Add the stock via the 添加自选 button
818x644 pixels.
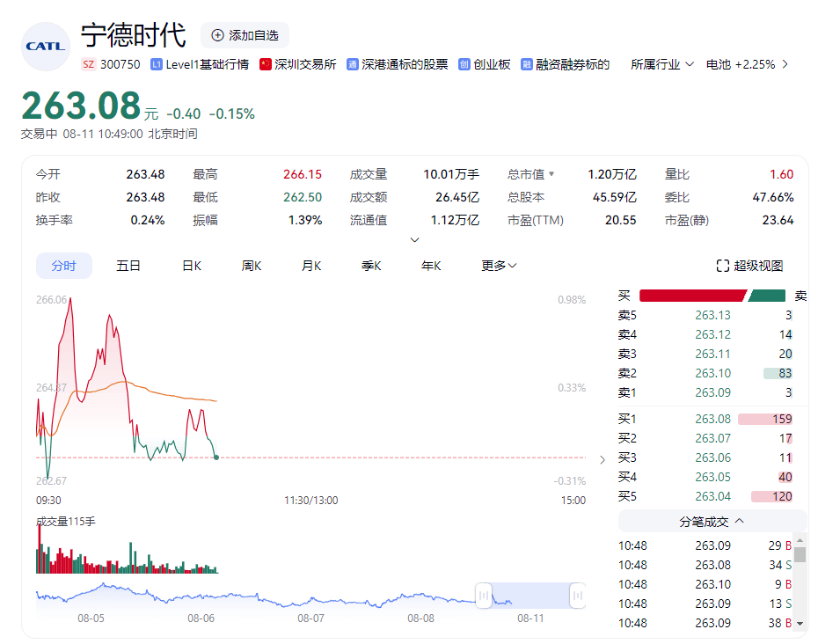[245, 35]
